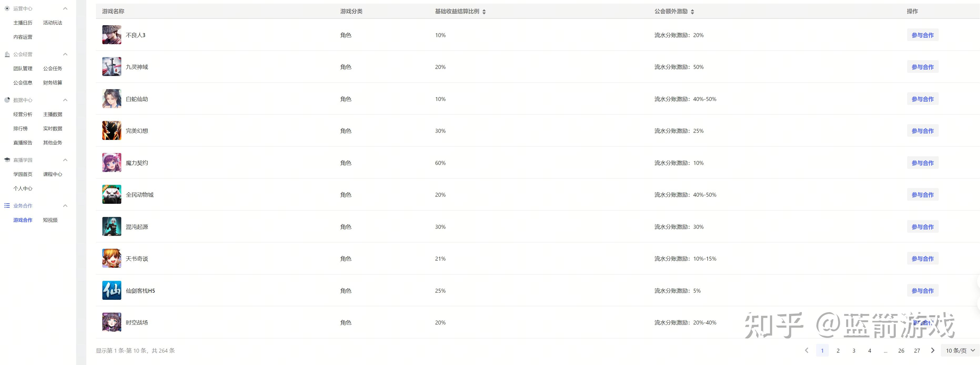Go to next page arrow

tap(932, 351)
